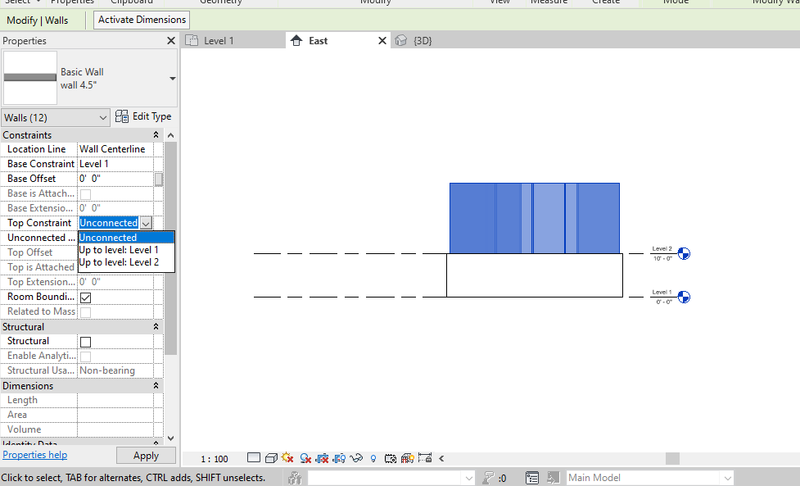Click wall type preview thumbnail

(x=30, y=78)
